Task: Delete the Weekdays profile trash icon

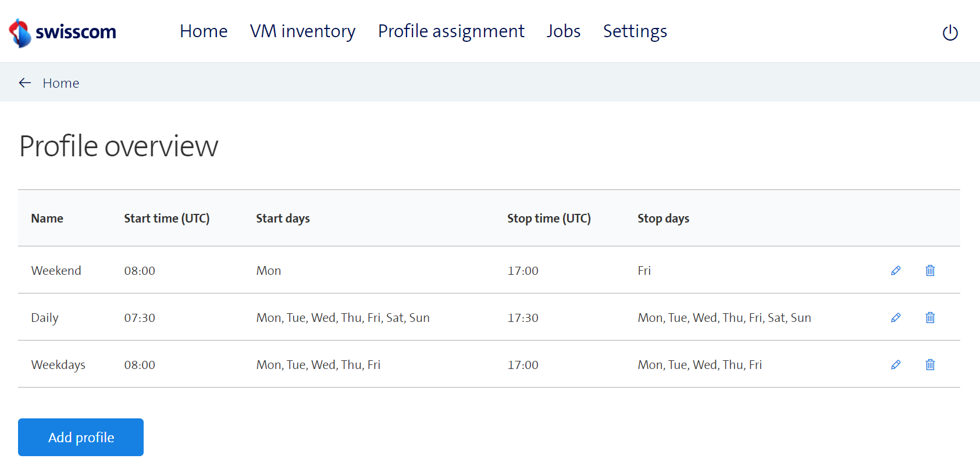Action: coord(930,364)
